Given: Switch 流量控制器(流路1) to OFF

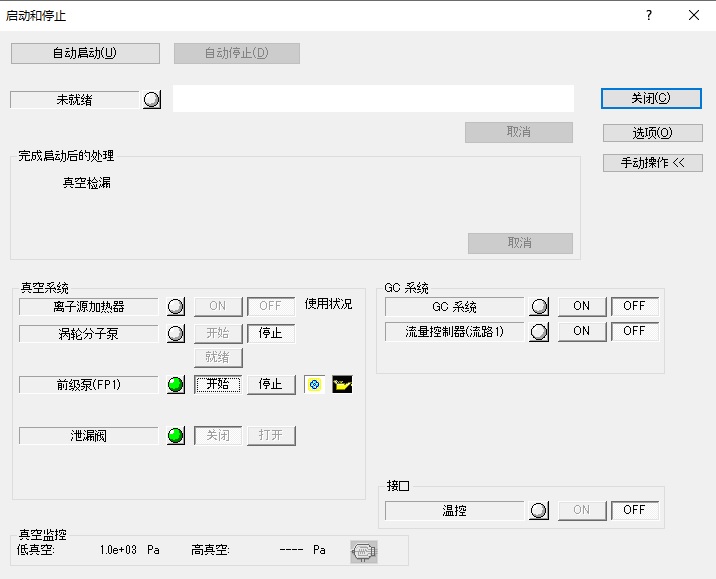Looking at the screenshot, I should coord(635,332).
